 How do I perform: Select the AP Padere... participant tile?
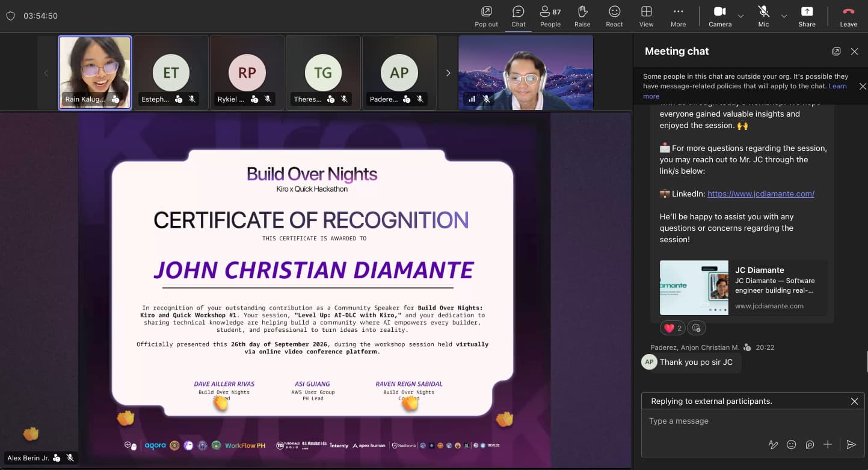[x=399, y=73]
